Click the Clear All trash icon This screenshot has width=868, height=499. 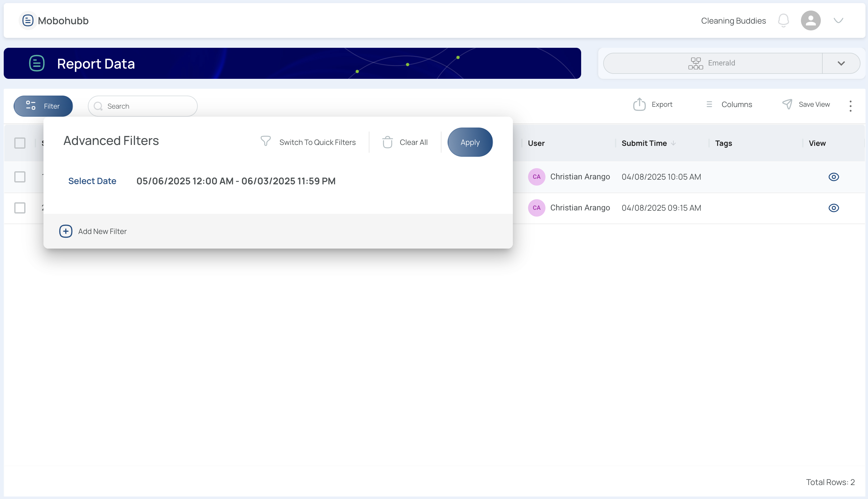tap(387, 142)
